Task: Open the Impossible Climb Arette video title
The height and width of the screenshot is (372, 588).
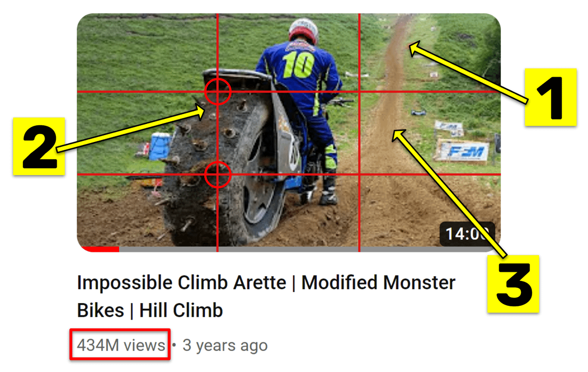Action: 266,296
